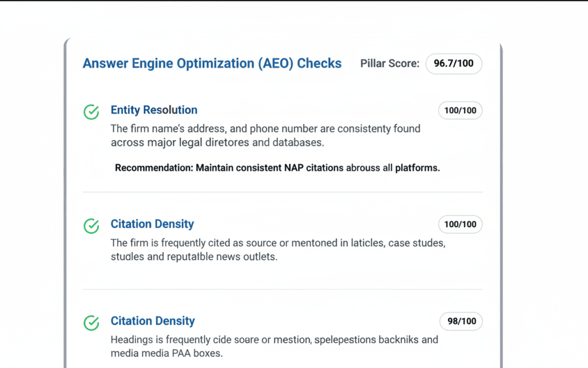Collapse the first Citation Density section
The image size is (588, 368).
click(x=152, y=224)
